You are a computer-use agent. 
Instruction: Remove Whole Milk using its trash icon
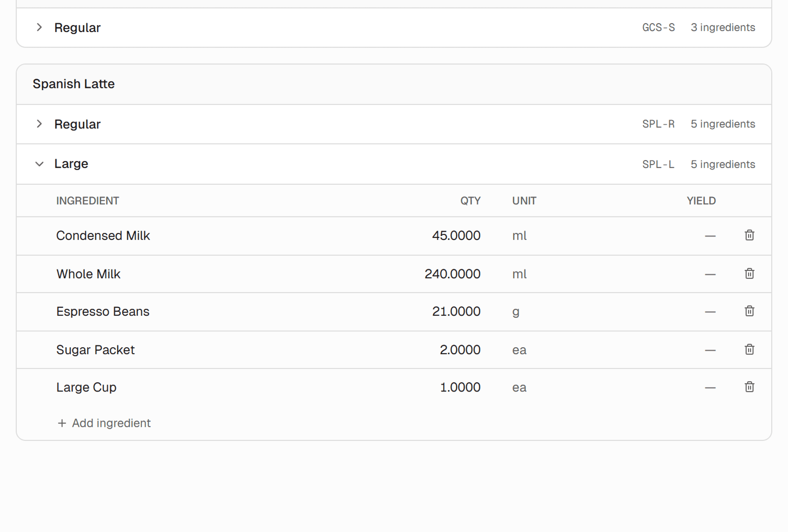[749, 273]
